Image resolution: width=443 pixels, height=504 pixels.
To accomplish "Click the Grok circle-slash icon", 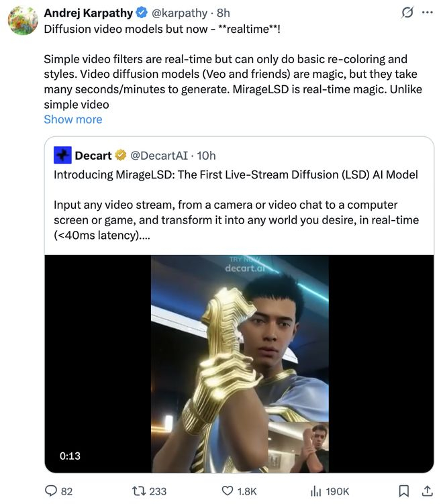I will (405, 13).
